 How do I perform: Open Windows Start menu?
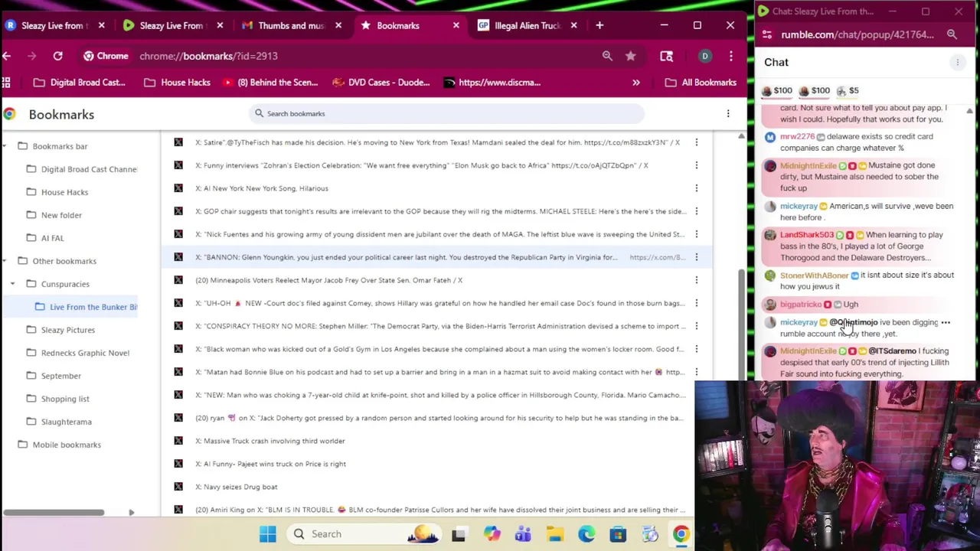[267, 534]
